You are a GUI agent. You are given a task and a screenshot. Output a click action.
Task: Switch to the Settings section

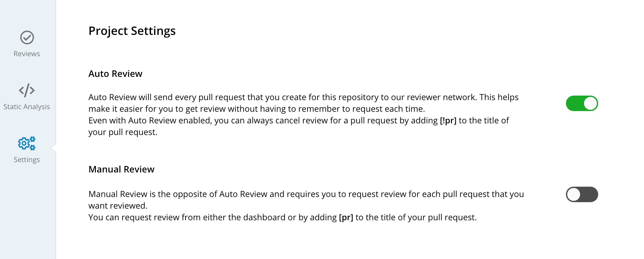coord(27,159)
